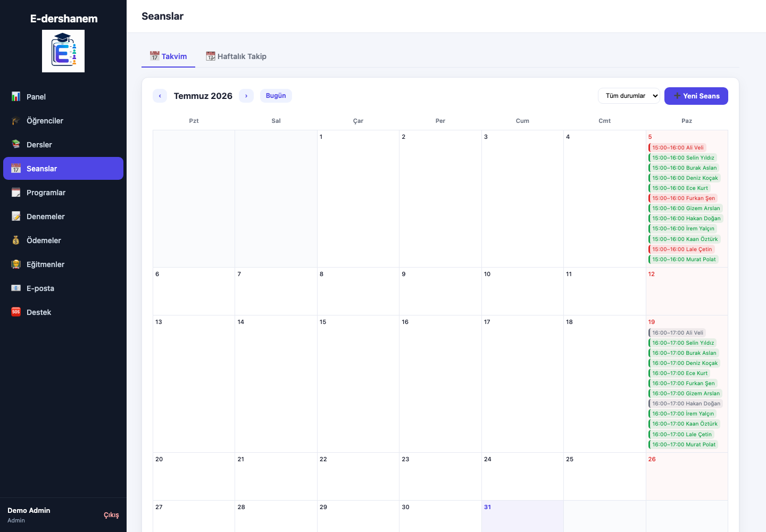Viewport: 766px width, 532px height.
Task: Open the 16:00–17:00 Deniz Koçak session
Action: pyautogui.click(x=685, y=363)
